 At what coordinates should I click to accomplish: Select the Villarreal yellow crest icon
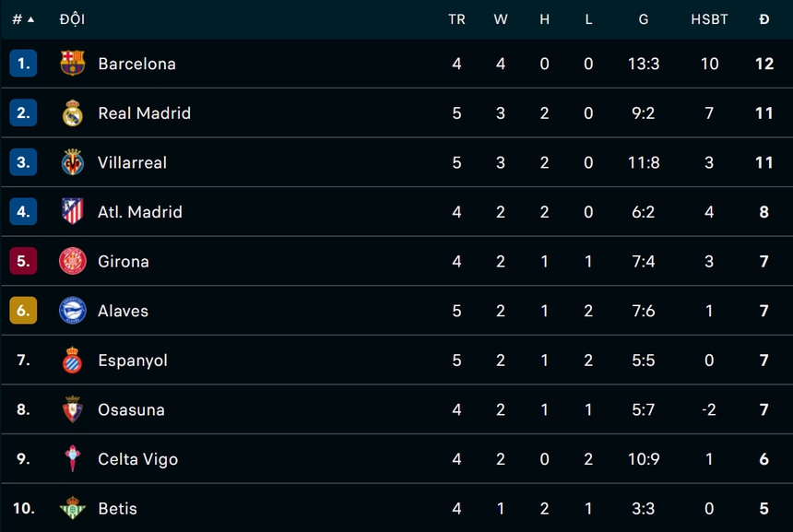[x=72, y=162]
